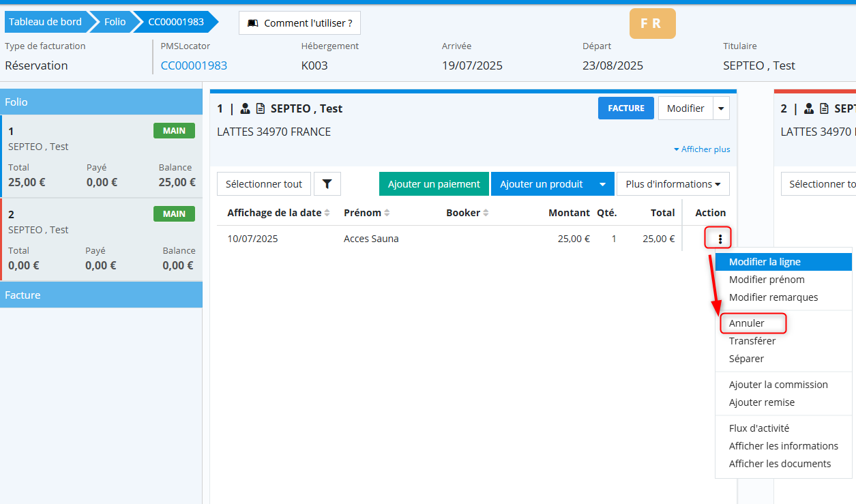Open the Comment l'utiliser help guide
The width and height of the screenshot is (856, 504).
point(299,23)
